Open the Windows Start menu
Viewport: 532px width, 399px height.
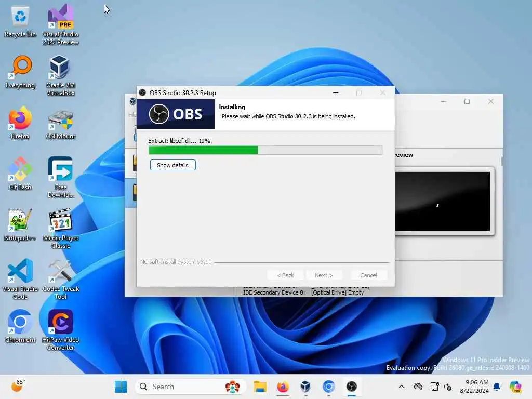coord(121,387)
